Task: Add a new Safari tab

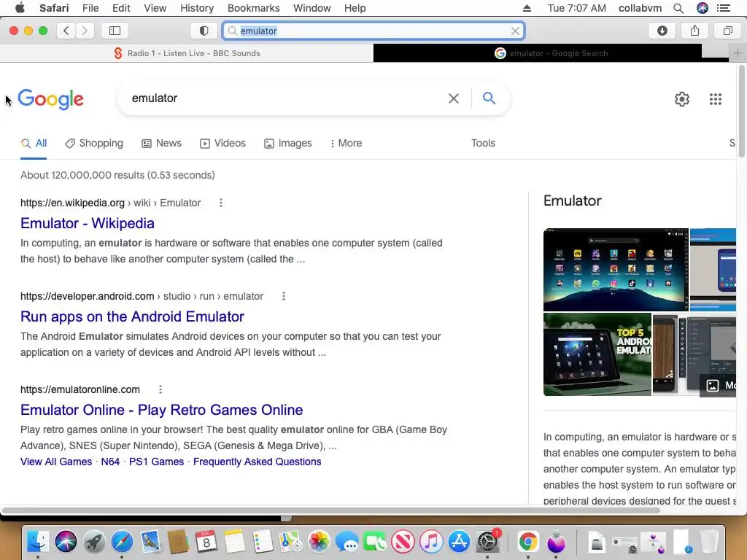Action: coord(738,52)
